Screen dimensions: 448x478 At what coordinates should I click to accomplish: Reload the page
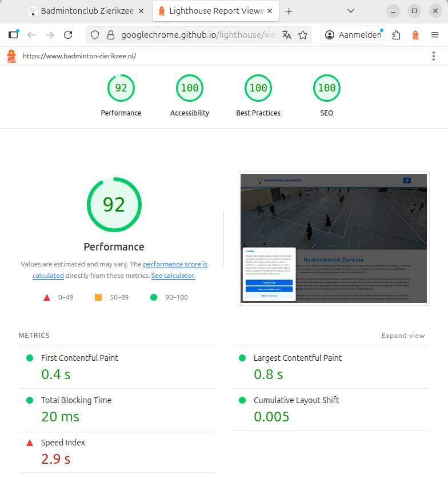click(68, 35)
